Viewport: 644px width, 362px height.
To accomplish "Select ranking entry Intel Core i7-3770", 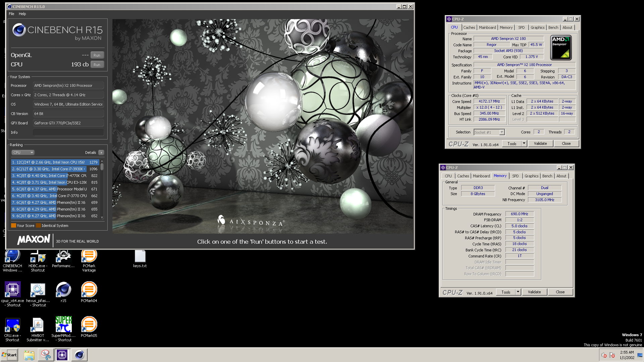I will click(x=55, y=196).
